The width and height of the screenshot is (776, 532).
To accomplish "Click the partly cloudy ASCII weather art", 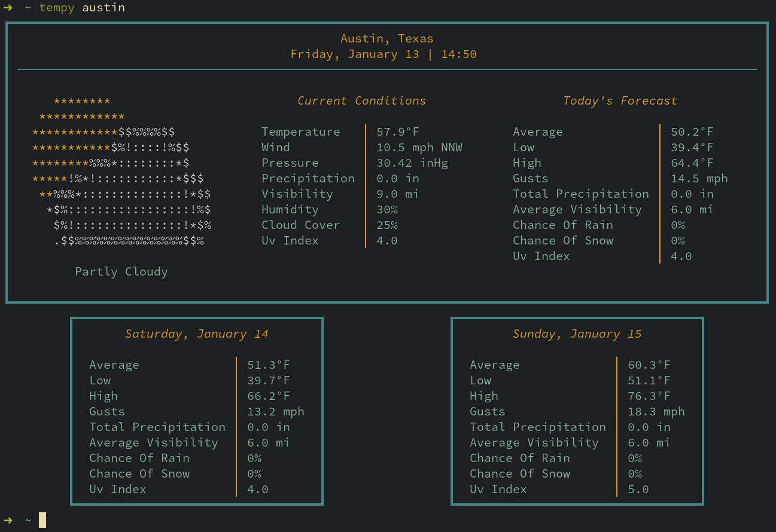I will pos(120,173).
